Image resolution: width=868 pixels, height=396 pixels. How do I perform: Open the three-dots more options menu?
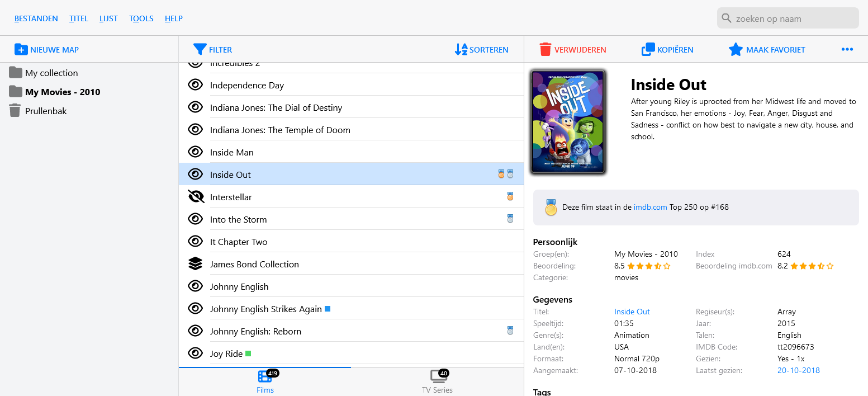847,49
